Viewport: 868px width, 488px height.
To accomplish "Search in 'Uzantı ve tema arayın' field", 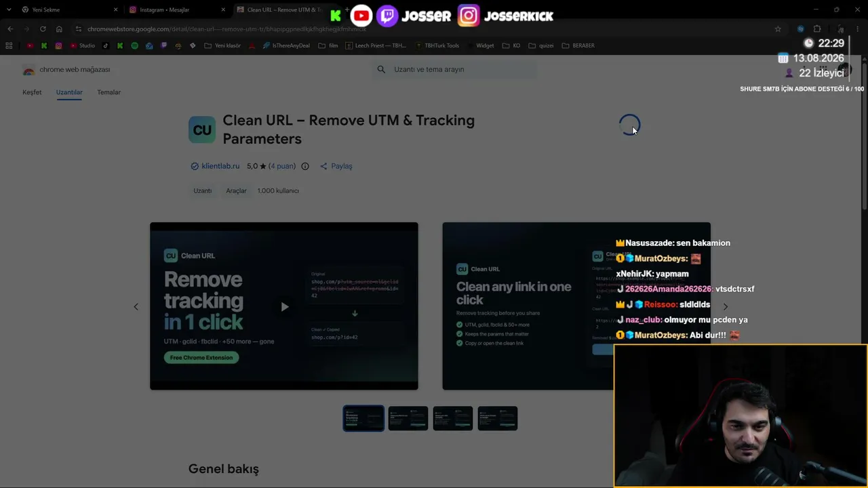I will (454, 69).
